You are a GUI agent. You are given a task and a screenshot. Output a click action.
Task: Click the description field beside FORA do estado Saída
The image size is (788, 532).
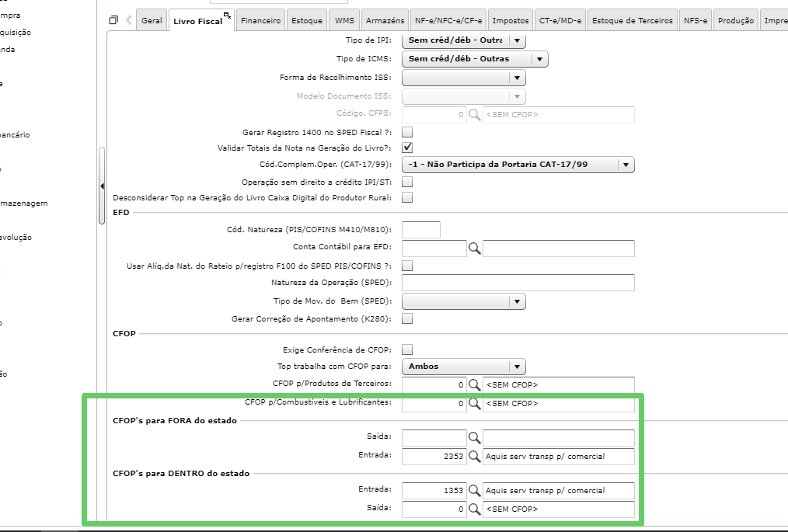coord(558,437)
